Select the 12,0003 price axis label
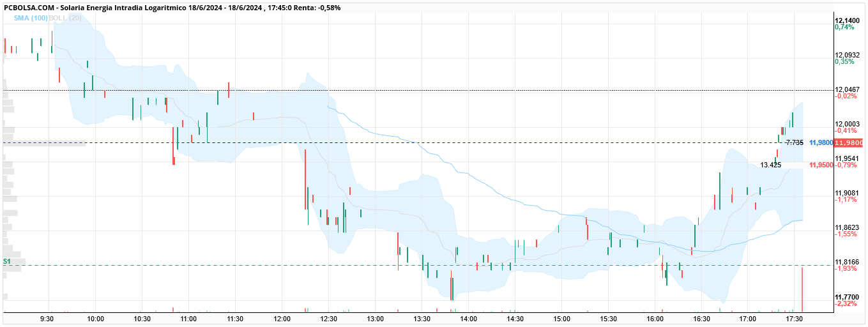This screenshot has width=868, height=327. [847, 124]
